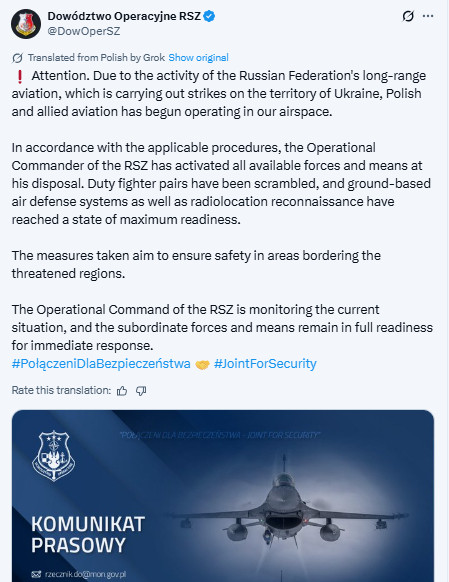Open the Komunikat Prasowy press image

[223, 496]
